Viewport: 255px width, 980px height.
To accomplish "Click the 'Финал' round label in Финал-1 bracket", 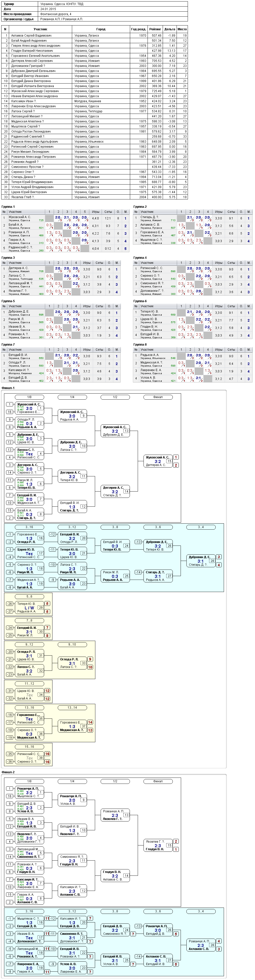I will [158, 397].
